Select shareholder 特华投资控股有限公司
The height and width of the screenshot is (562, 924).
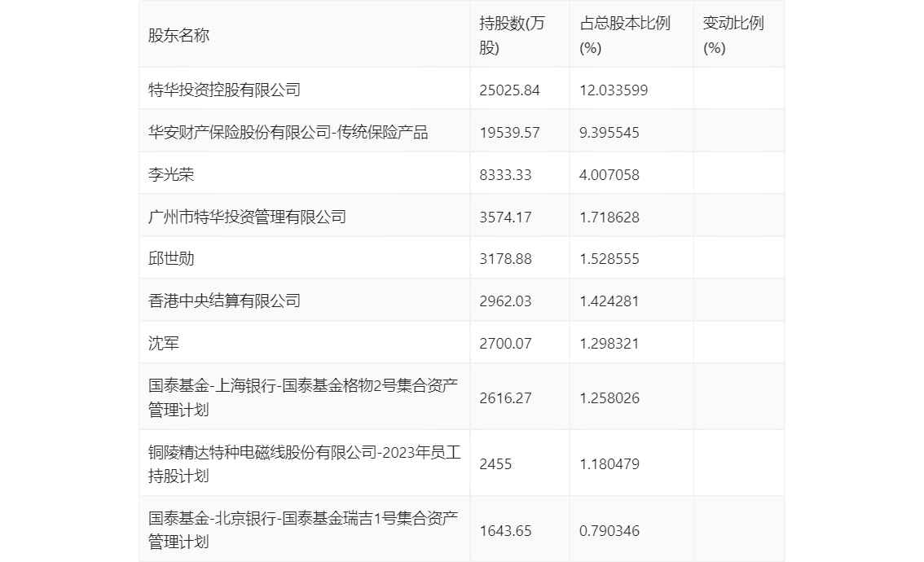point(225,90)
